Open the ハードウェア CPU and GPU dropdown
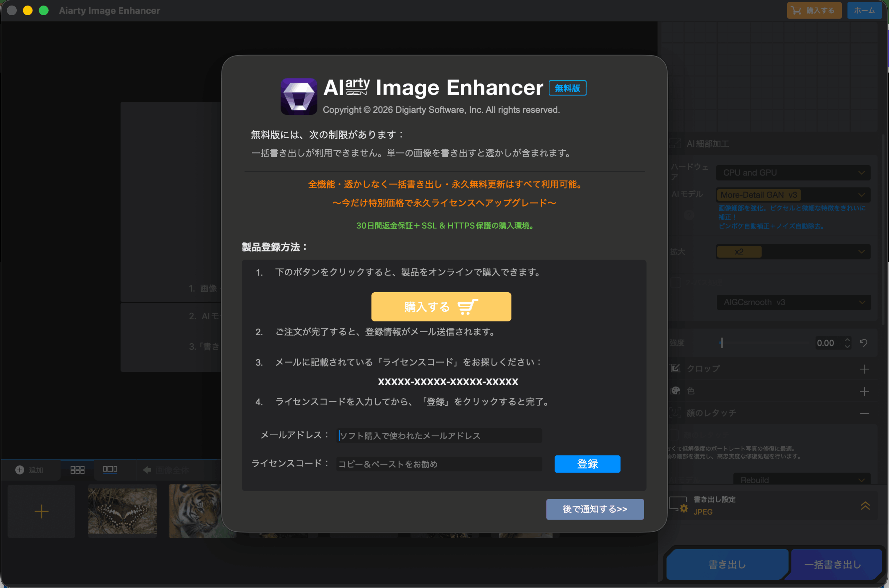The width and height of the screenshot is (889, 588). click(x=793, y=173)
